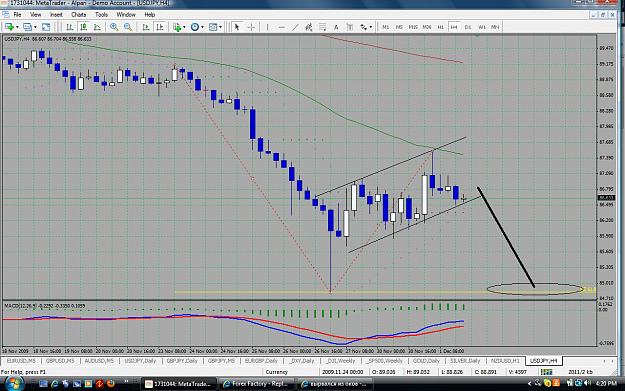Select the Equidistant Channel tool
Image resolution: width=625 pixels, height=391 pixels.
point(309,27)
